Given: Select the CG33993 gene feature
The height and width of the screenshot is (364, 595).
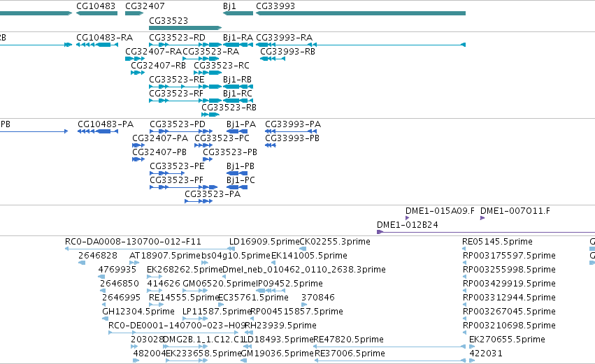Looking at the screenshot, I should click(x=361, y=13).
